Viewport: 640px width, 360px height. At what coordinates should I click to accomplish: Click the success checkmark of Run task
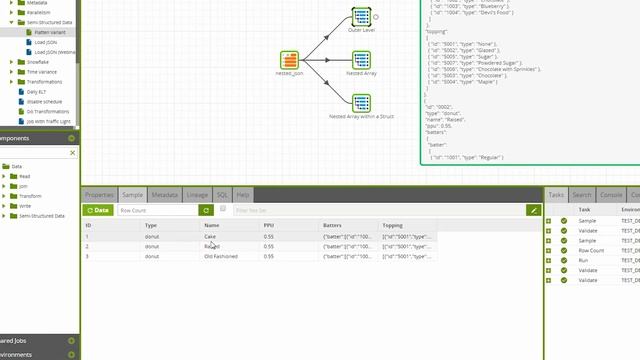[564, 260]
